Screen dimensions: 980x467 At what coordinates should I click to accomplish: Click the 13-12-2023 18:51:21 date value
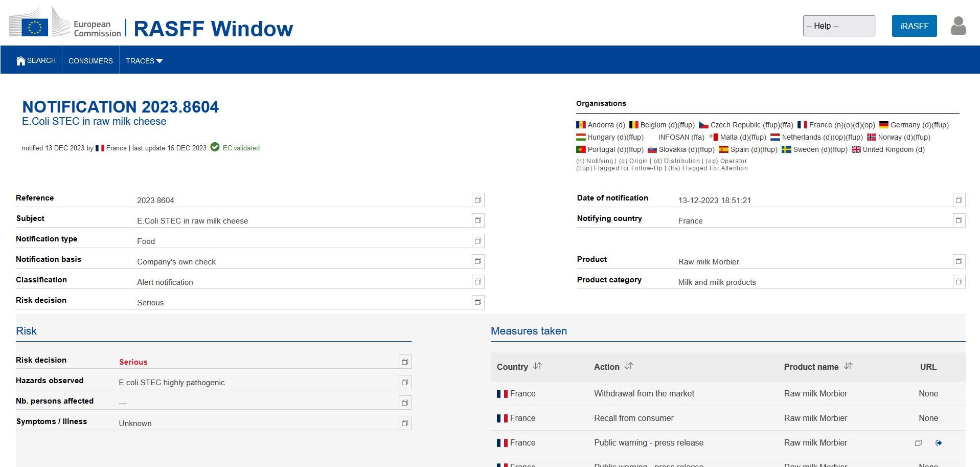(x=715, y=201)
